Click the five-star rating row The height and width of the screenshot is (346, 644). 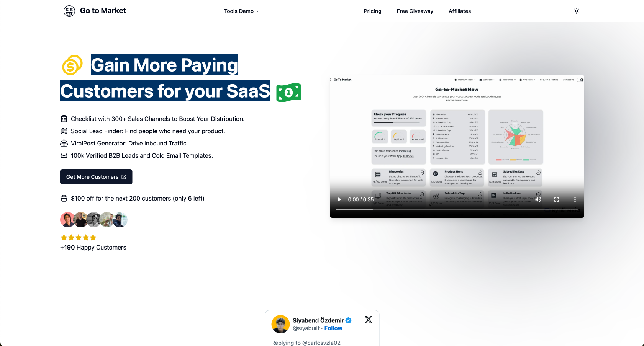[x=79, y=238]
